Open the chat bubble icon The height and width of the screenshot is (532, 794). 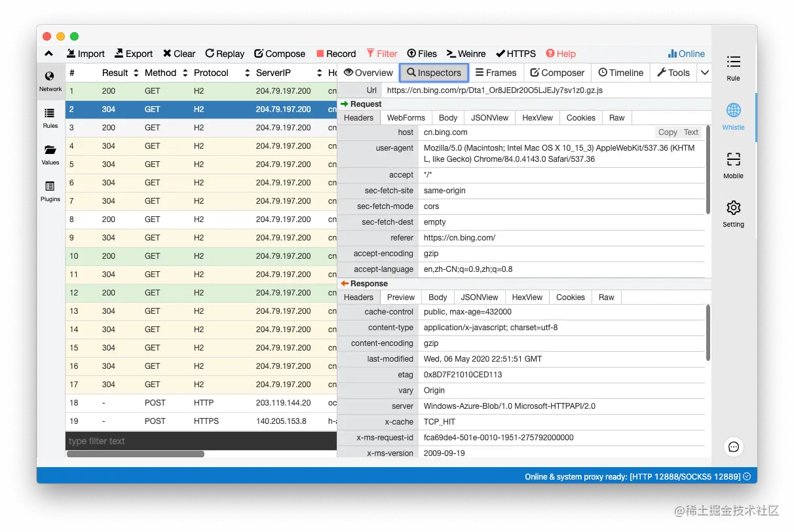click(x=734, y=447)
